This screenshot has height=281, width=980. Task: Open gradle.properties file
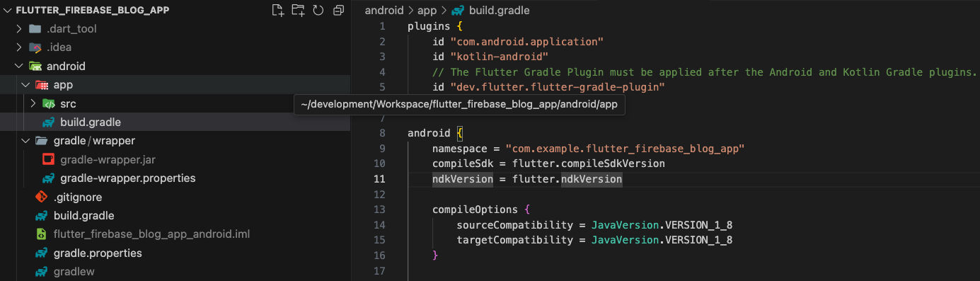pyautogui.click(x=175, y=253)
